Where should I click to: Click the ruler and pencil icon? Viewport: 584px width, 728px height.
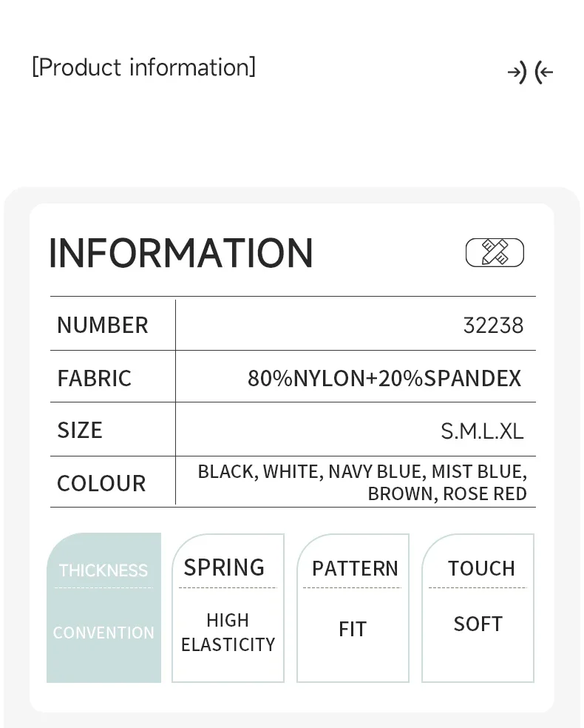pyautogui.click(x=495, y=252)
